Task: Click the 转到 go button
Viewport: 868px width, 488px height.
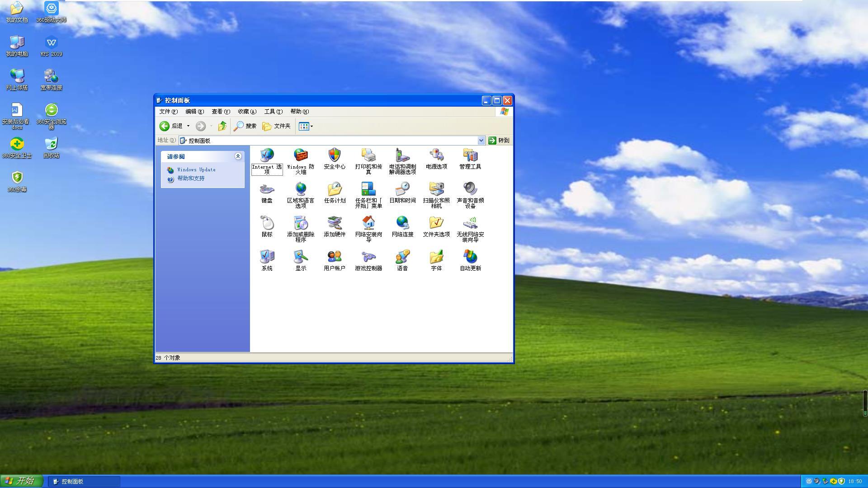Action: (499, 141)
